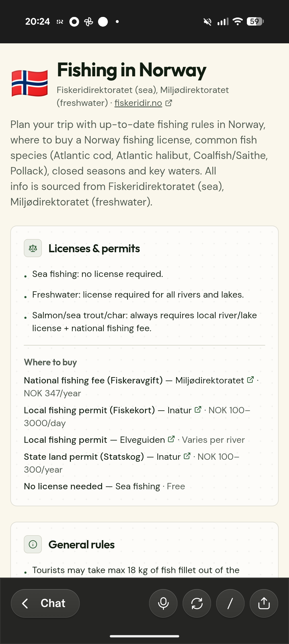Open external link icon next to fiskeridir.no
The height and width of the screenshot is (644, 289).
[169, 102]
